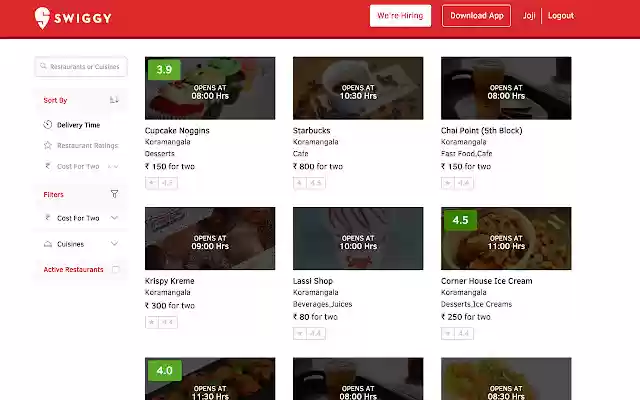Screen dimensions: 640x400
Task: Click the We're Hiring button
Action: click(400, 16)
